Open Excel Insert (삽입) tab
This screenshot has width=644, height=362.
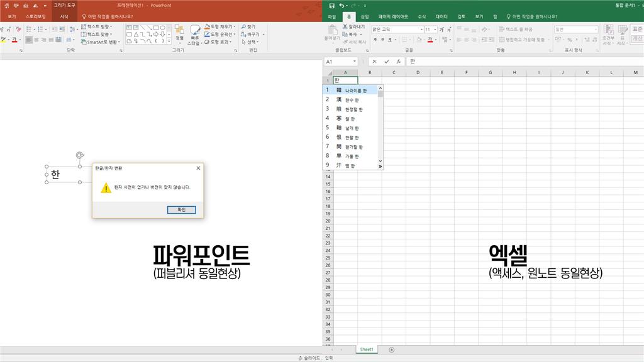[365, 17]
